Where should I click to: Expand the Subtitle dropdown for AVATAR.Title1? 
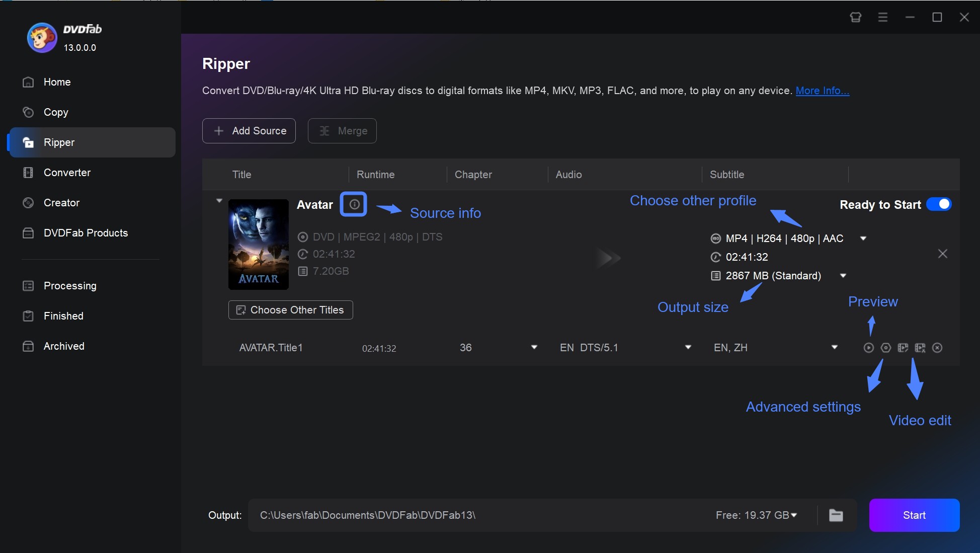[x=835, y=348]
